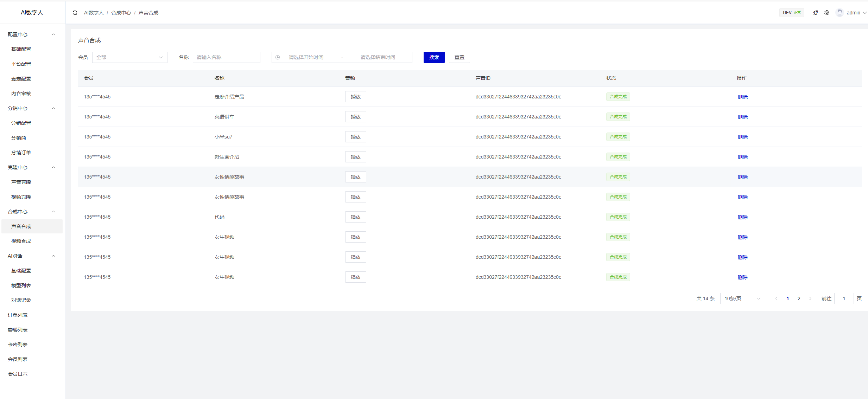Play audio for 小米su7 row
The image size is (868, 399).
coord(355,137)
